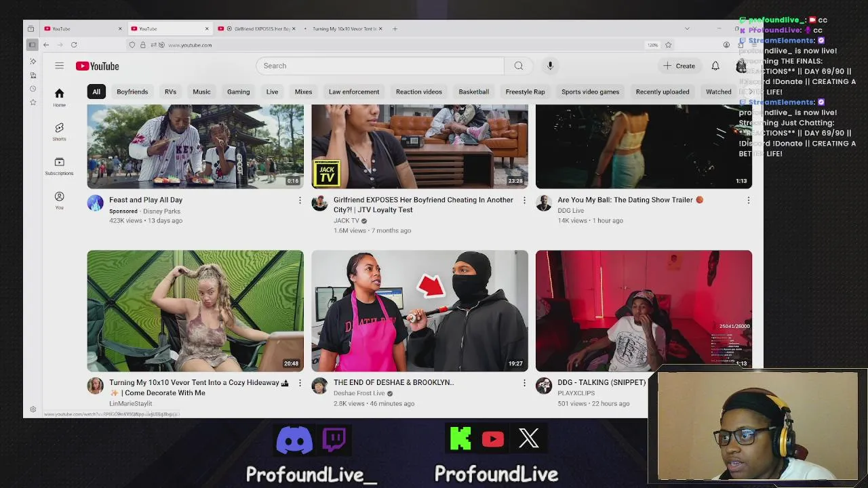This screenshot has height=488, width=868.
Task: Open Are You My Ball title link
Action: pos(631,200)
